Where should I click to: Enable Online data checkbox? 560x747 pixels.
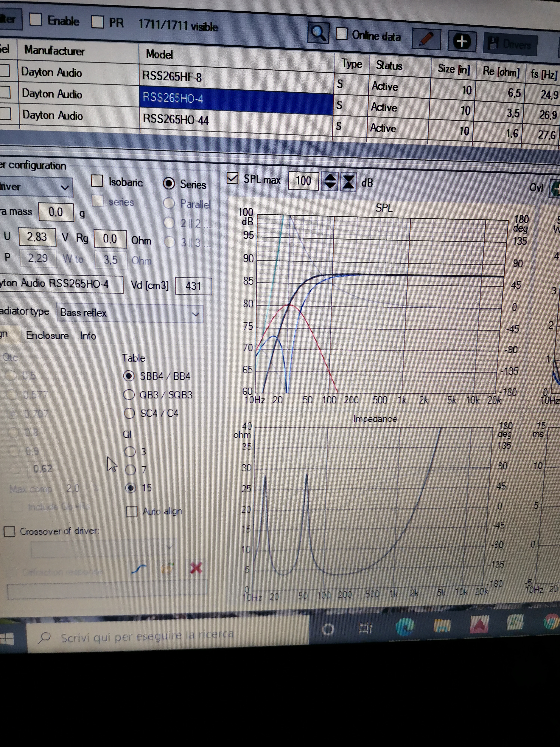[x=342, y=34]
